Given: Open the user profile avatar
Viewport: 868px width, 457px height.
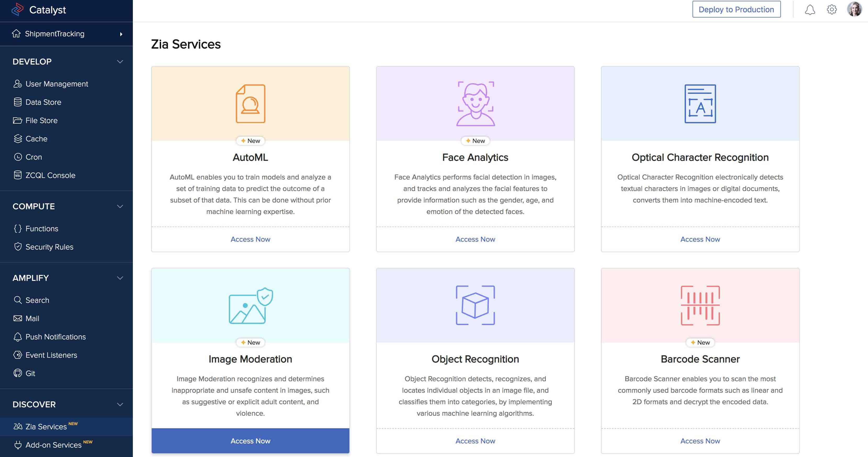Looking at the screenshot, I should [x=854, y=9].
